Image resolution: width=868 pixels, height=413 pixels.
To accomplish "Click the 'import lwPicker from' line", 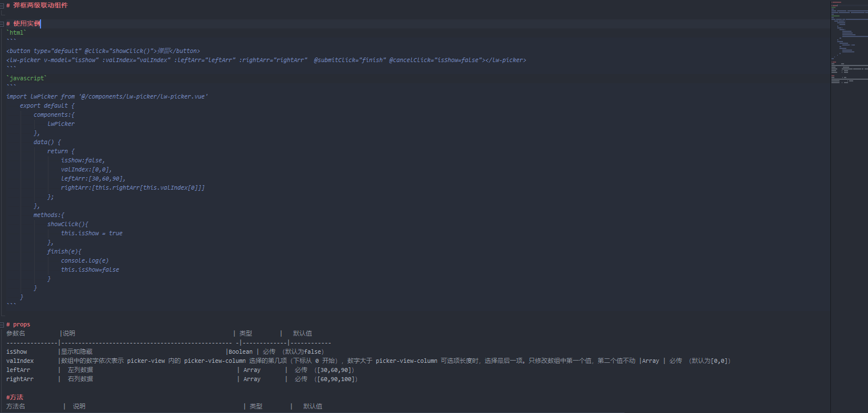I will coord(107,96).
